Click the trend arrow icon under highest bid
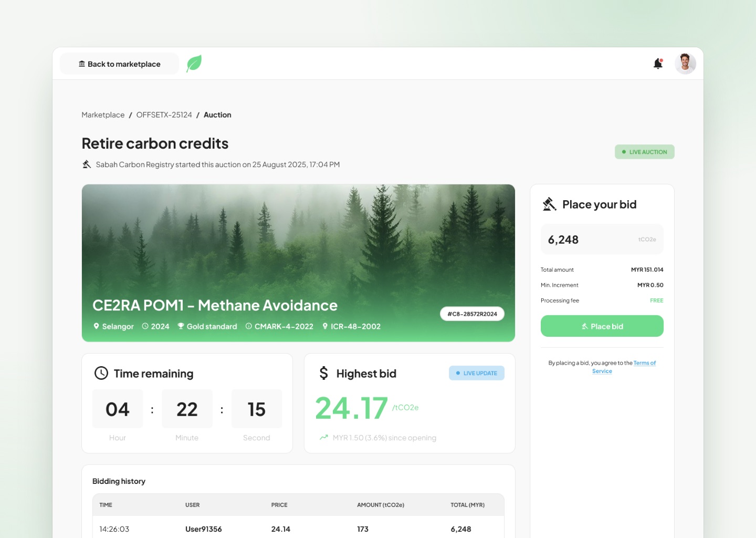Viewport: 756px width, 538px height. (x=324, y=438)
